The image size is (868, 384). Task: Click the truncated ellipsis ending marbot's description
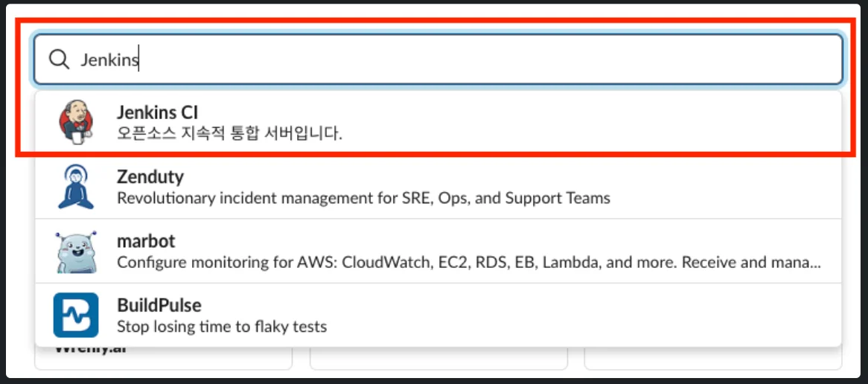(x=815, y=264)
